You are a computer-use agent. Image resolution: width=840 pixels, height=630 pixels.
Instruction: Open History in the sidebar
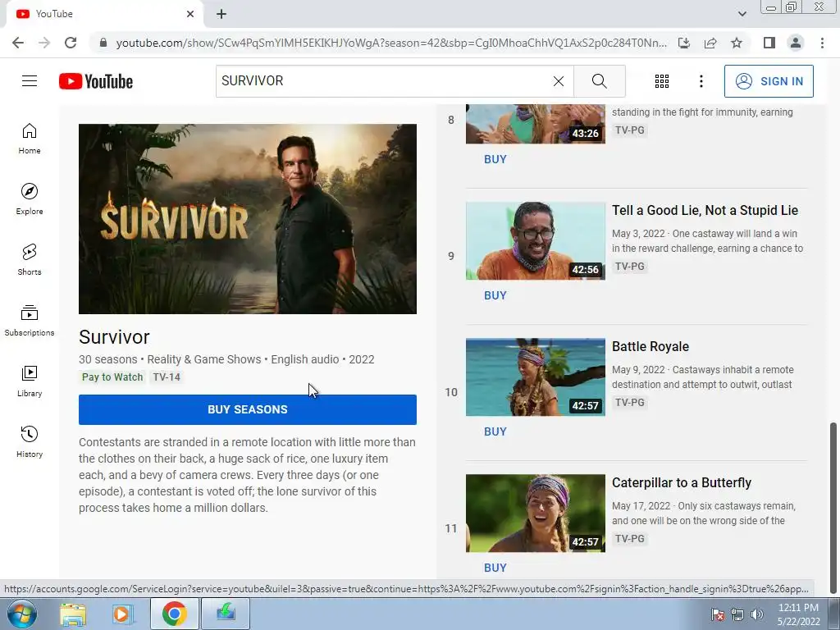pyautogui.click(x=30, y=441)
